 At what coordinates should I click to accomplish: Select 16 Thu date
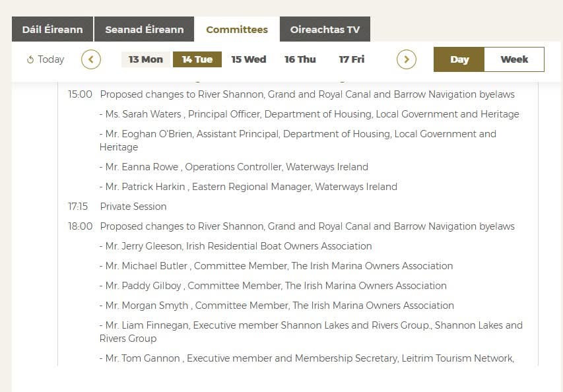coord(300,59)
